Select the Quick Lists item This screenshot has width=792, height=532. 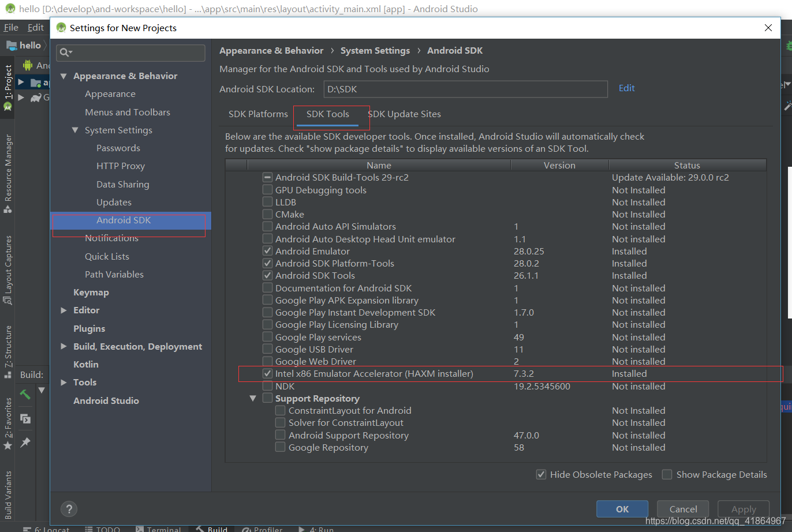pyautogui.click(x=107, y=256)
